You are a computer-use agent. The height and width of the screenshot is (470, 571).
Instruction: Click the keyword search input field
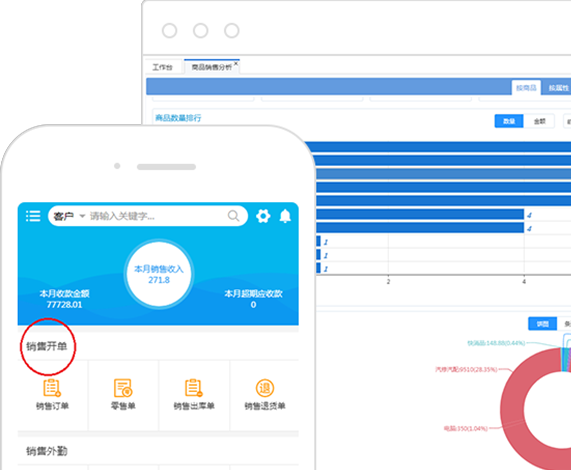pos(157,216)
